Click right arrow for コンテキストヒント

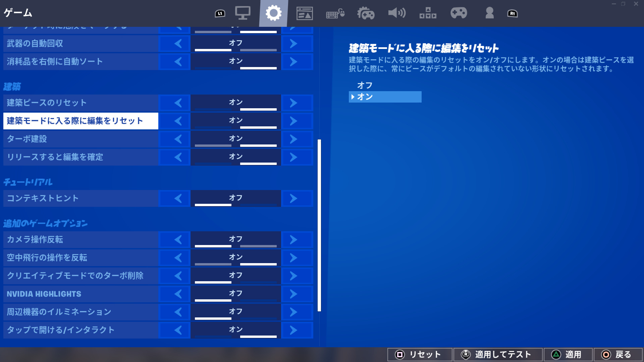(x=297, y=198)
